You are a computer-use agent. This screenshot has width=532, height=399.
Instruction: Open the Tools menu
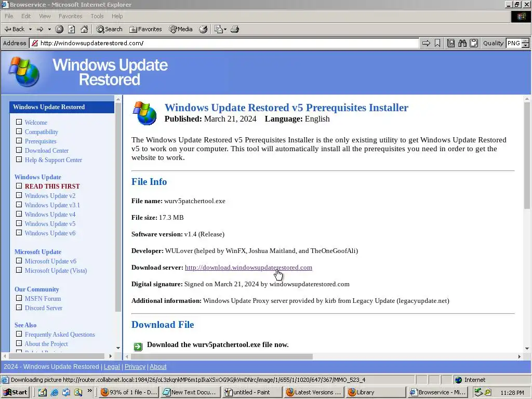97,16
